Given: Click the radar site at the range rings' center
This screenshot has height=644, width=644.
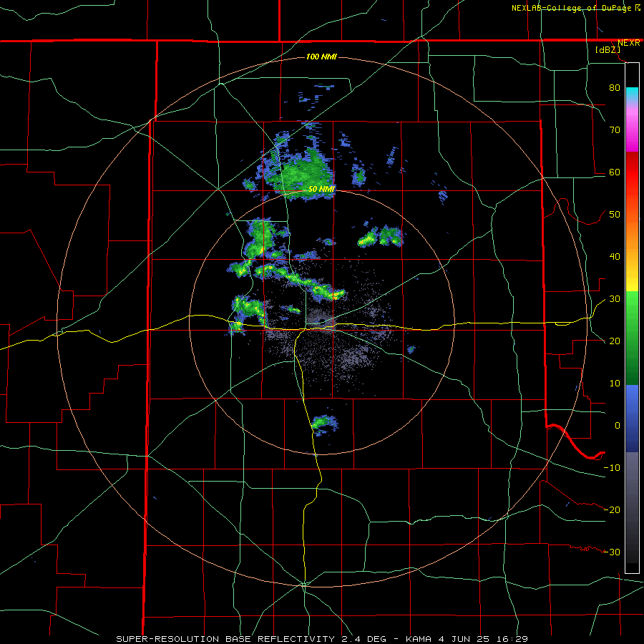Looking at the screenshot, I should coord(322,321).
